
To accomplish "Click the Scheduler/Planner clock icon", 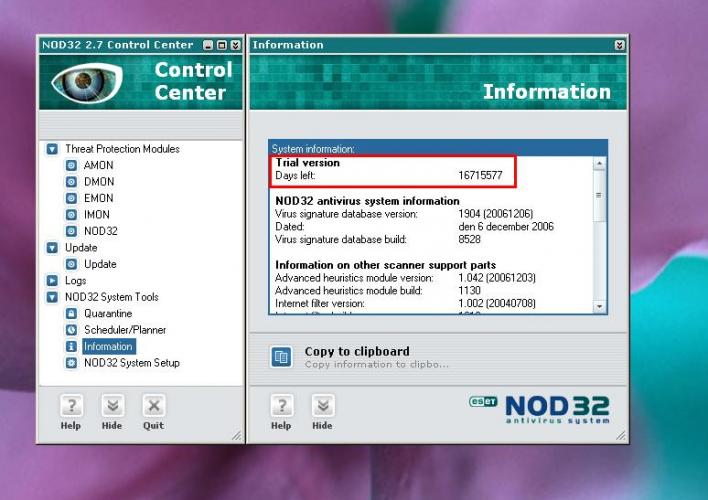I will tap(71, 330).
